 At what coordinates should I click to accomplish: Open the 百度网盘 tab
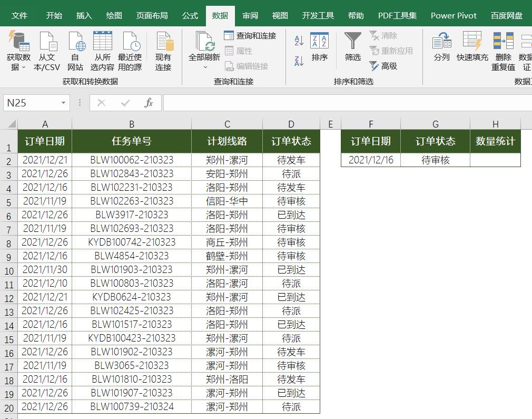[x=506, y=16]
